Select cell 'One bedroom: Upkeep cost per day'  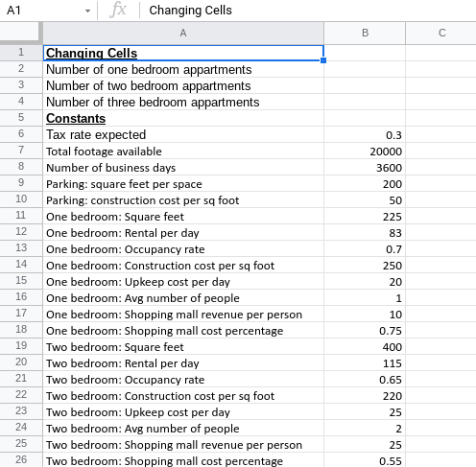(x=183, y=281)
